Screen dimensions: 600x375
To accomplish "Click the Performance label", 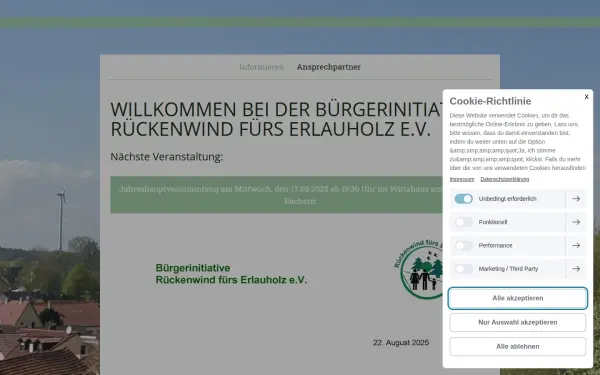I will point(495,245).
